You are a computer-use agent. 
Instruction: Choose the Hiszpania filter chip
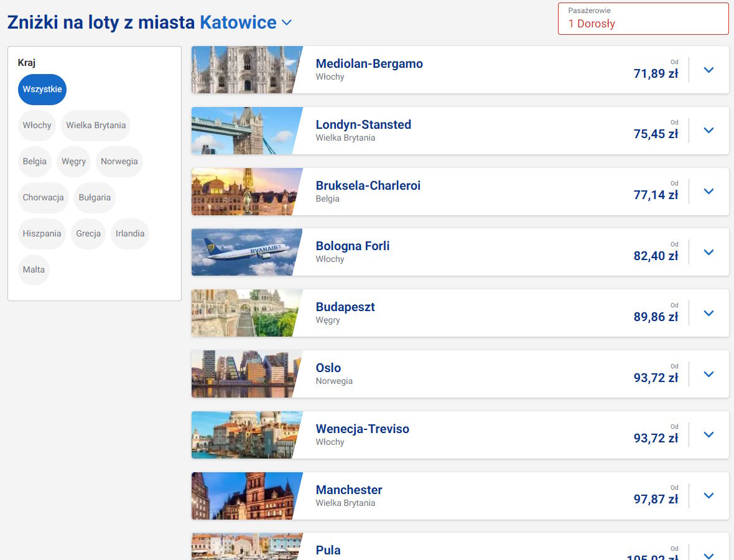point(42,234)
